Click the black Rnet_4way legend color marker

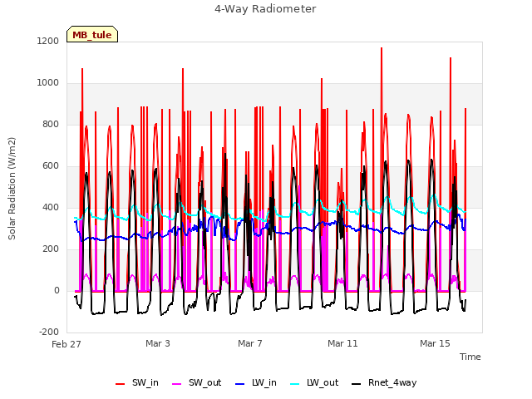point(357,384)
